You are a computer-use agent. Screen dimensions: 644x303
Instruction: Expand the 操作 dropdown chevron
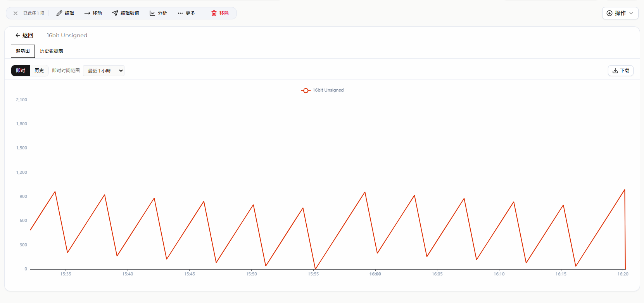[631, 13]
